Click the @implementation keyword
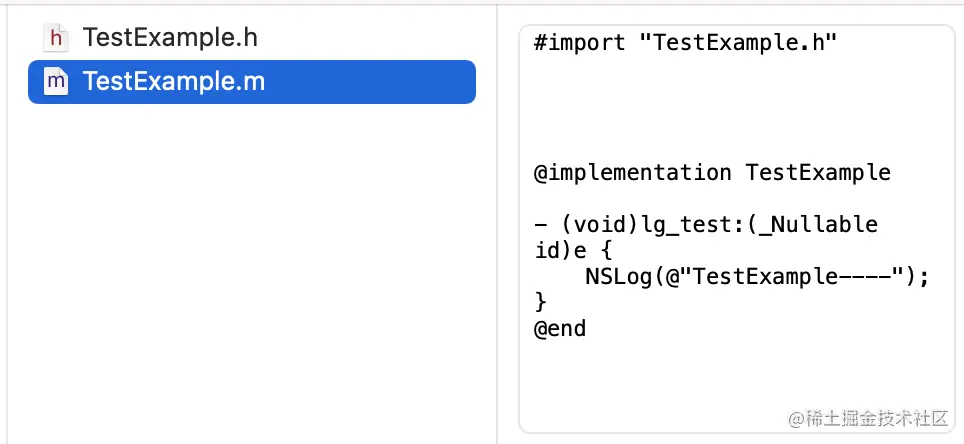Screen dimensions: 964x444 (632, 172)
